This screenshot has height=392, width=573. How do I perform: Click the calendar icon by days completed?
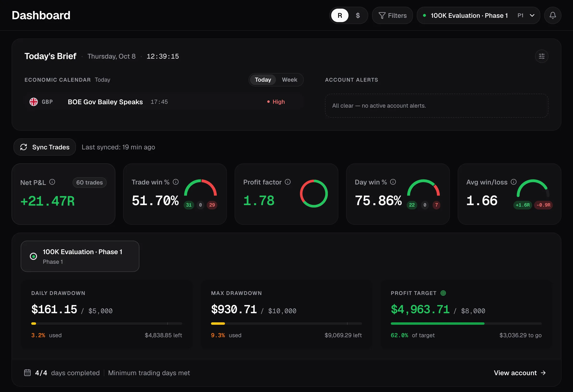[27, 373]
